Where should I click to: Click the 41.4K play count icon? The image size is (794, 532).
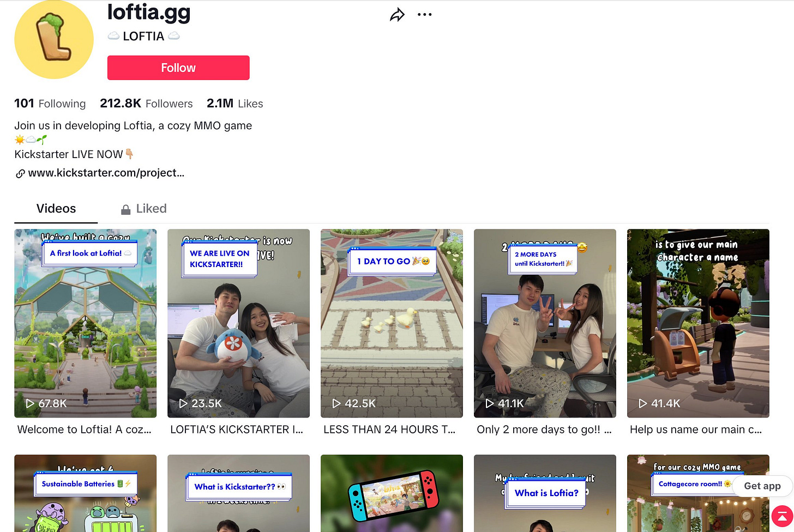[643, 403]
